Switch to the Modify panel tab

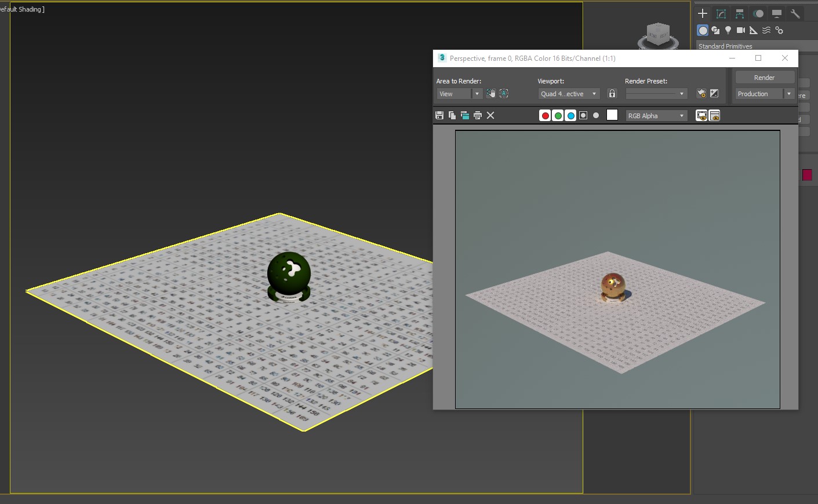tap(721, 13)
